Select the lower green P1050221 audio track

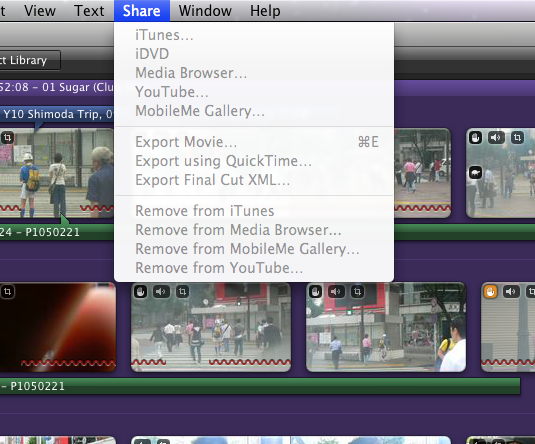click(x=260, y=386)
